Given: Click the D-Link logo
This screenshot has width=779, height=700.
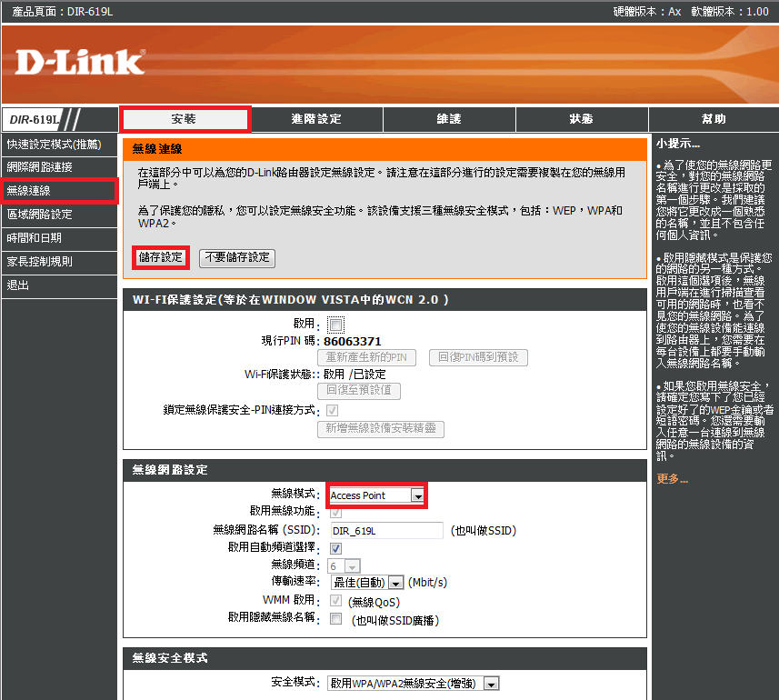Looking at the screenshot, I should (x=80, y=62).
